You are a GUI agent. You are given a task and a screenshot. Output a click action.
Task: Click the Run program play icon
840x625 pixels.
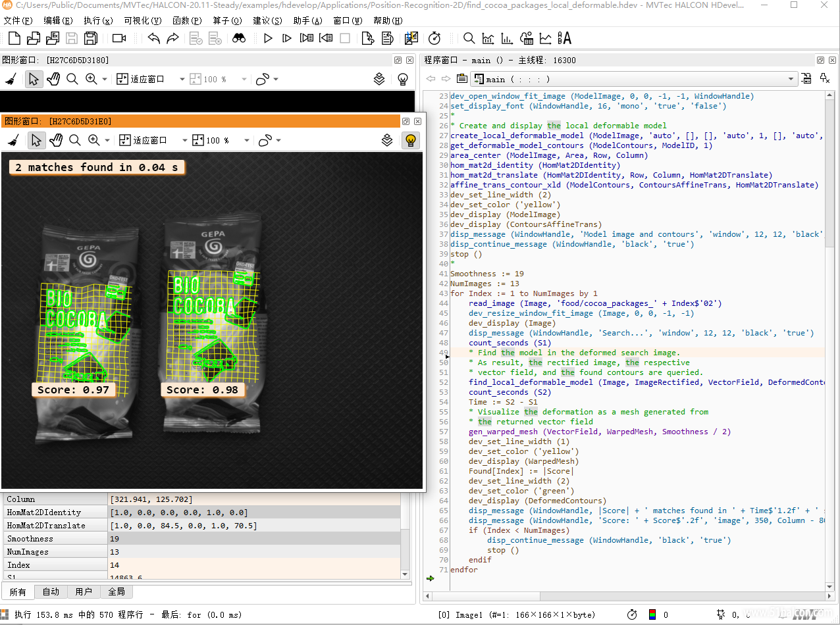pos(268,38)
